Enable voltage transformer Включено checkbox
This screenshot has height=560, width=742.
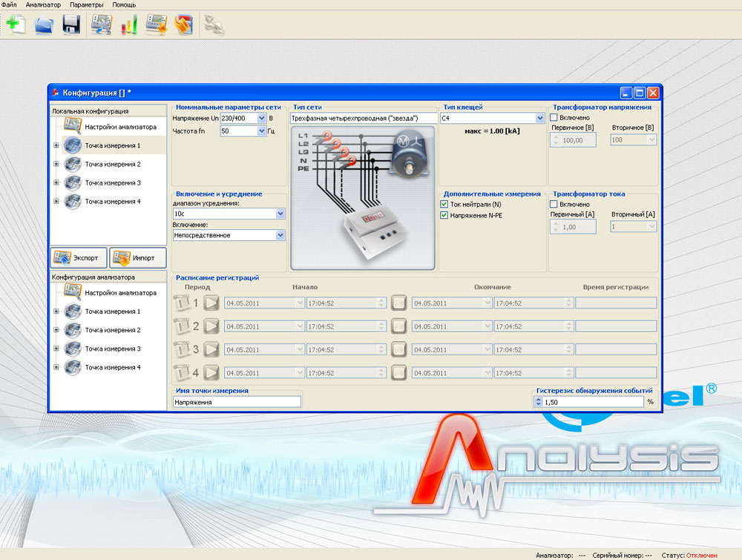coord(554,118)
